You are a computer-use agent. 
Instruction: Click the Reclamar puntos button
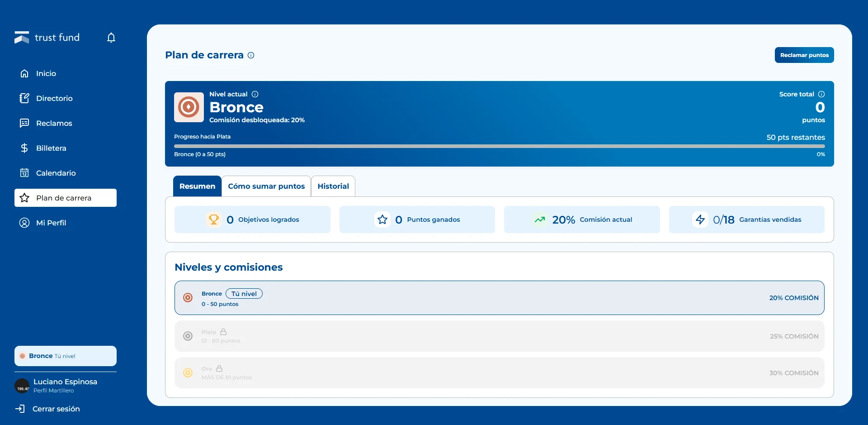click(x=804, y=55)
